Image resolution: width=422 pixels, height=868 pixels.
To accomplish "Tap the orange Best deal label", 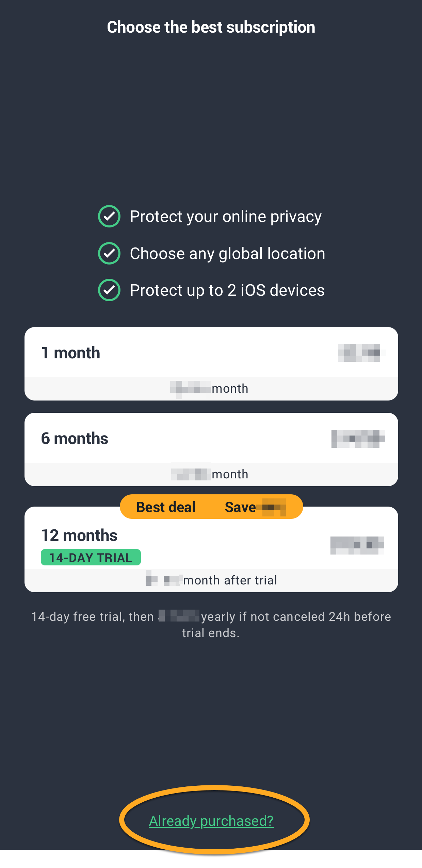I will [x=166, y=507].
